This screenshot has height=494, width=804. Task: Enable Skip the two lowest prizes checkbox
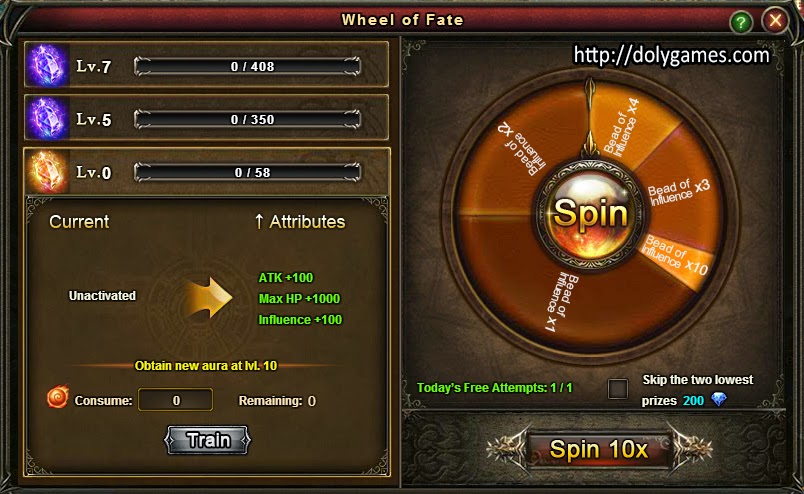[617, 389]
